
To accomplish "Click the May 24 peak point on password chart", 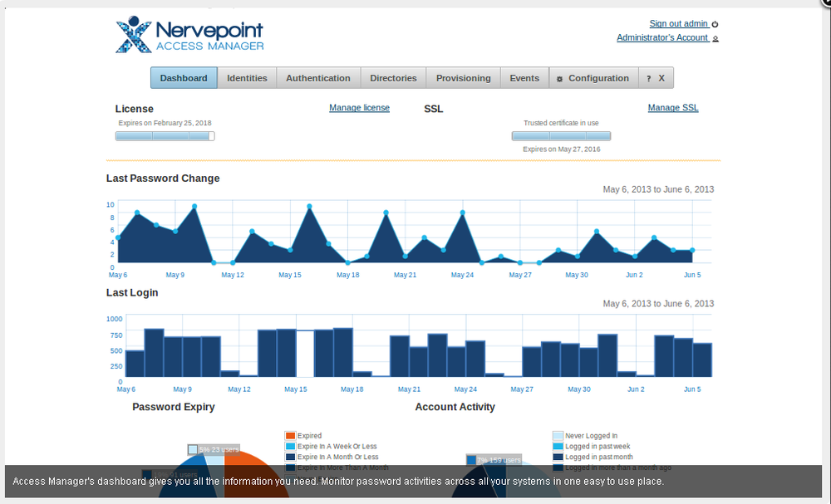I will coord(463,213).
